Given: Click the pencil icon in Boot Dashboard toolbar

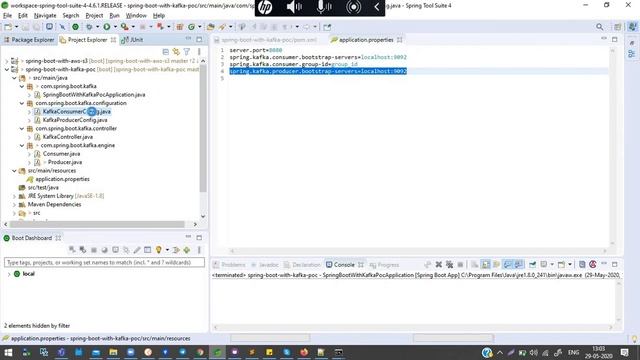Looking at the screenshot, I should click(x=137, y=250).
